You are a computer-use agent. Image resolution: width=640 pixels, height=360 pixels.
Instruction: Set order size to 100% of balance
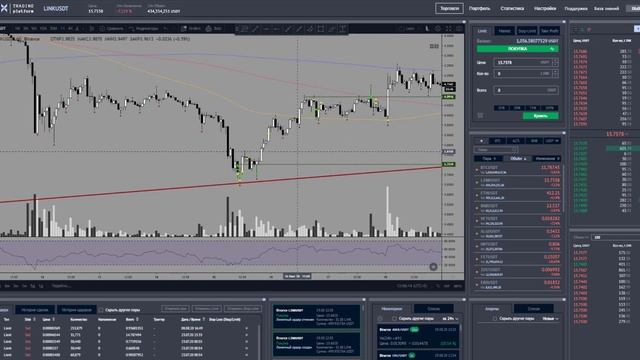549,108
